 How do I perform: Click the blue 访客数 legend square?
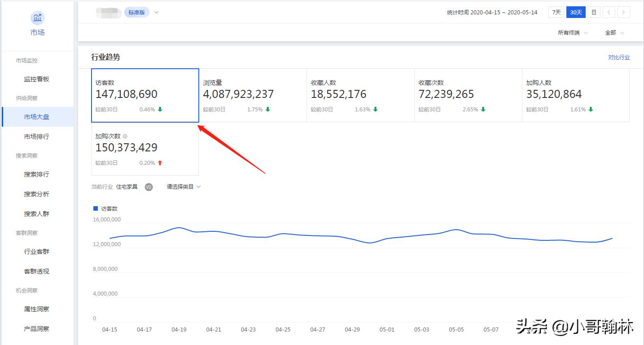tap(95, 208)
